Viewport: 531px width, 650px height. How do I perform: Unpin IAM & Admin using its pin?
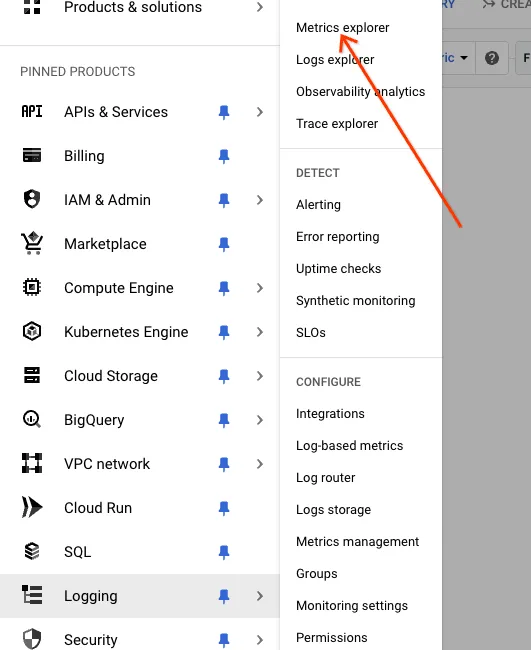(x=224, y=200)
